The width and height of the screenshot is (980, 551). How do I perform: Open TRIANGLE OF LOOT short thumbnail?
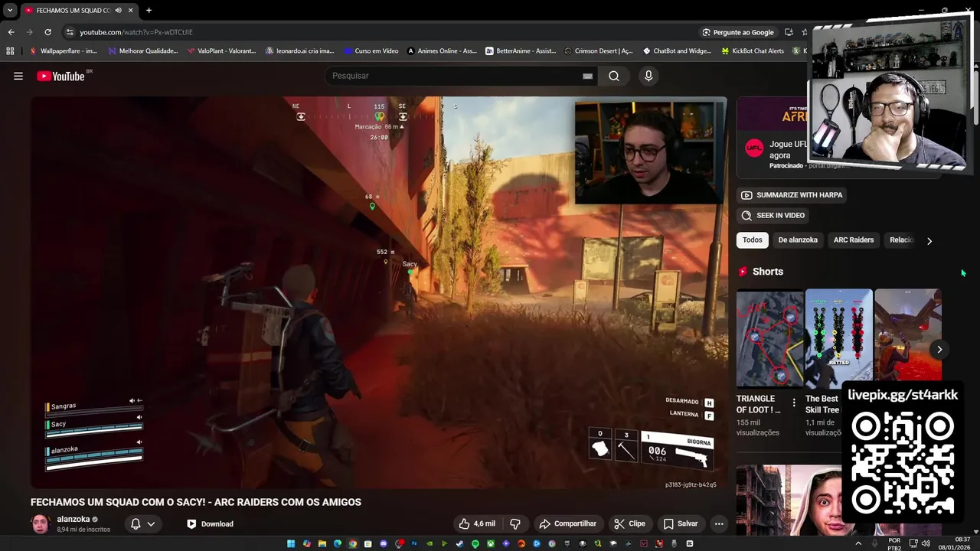coord(769,337)
